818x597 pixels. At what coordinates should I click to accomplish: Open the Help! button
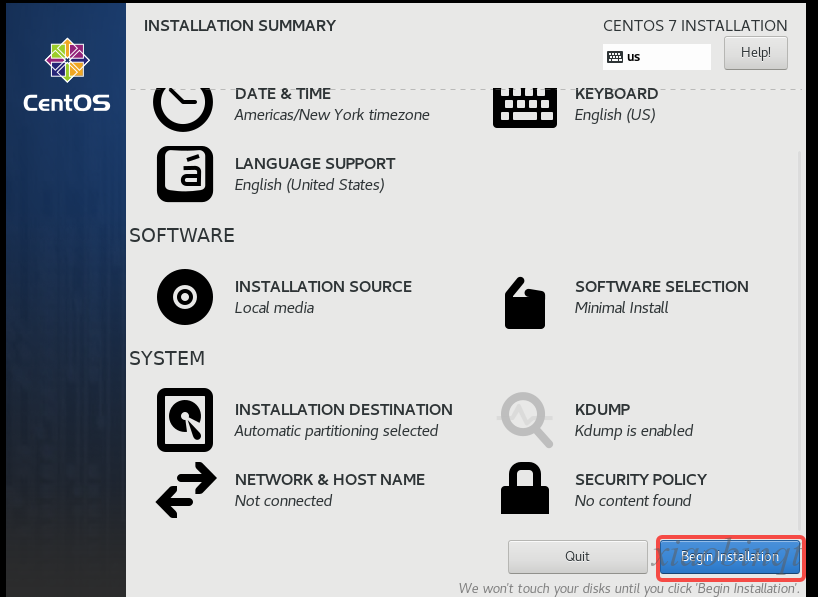pyautogui.click(x=755, y=53)
